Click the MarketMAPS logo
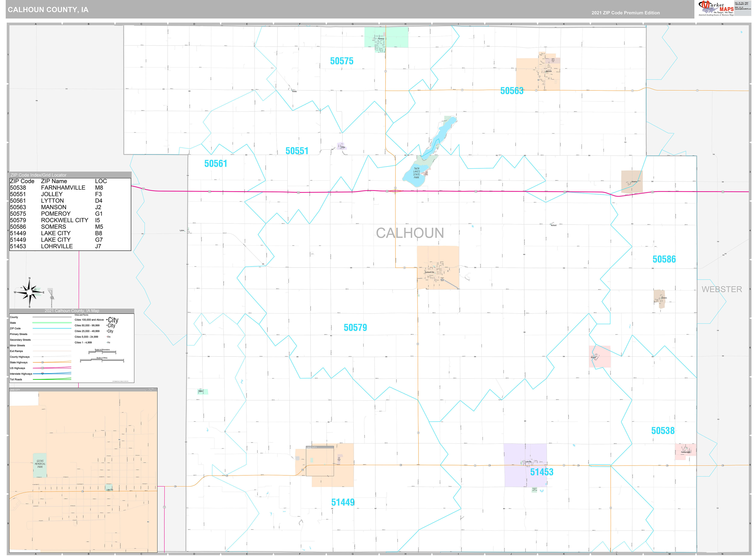 pyautogui.click(x=716, y=8)
